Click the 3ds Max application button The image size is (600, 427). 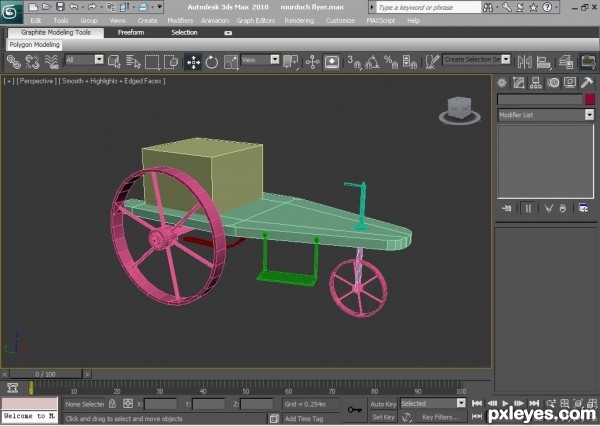coord(11,12)
